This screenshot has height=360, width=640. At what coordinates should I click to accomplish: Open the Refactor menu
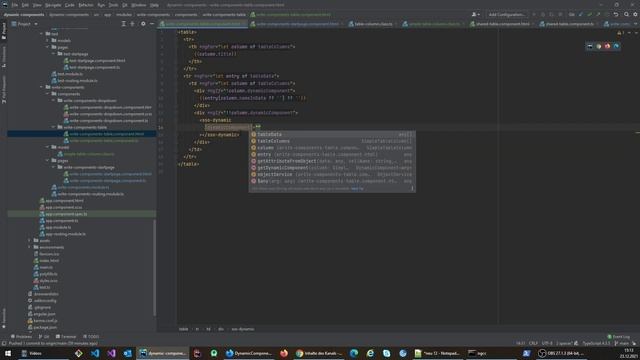point(86,5)
